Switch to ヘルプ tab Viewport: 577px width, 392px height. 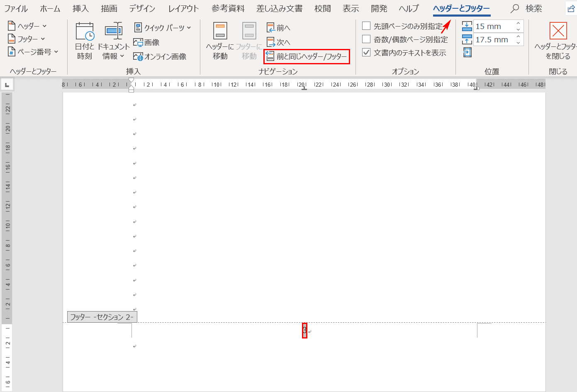[x=409, y=9]
